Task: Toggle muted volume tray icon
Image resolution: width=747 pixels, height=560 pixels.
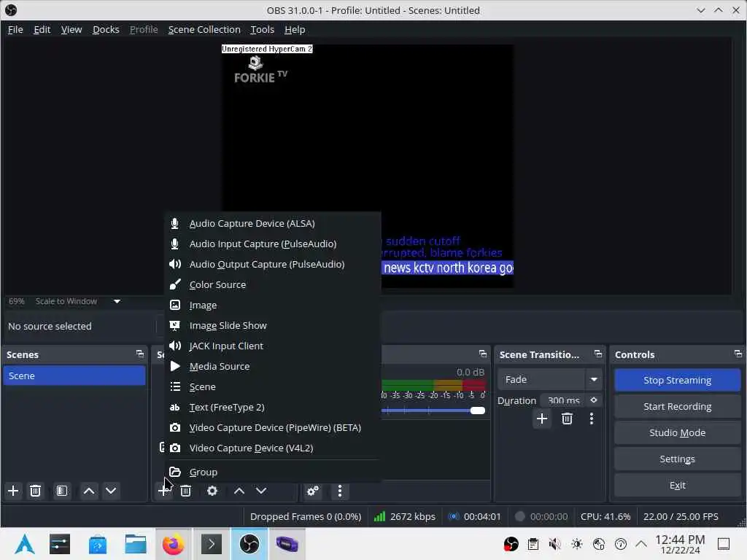Action: click(554, 544)
